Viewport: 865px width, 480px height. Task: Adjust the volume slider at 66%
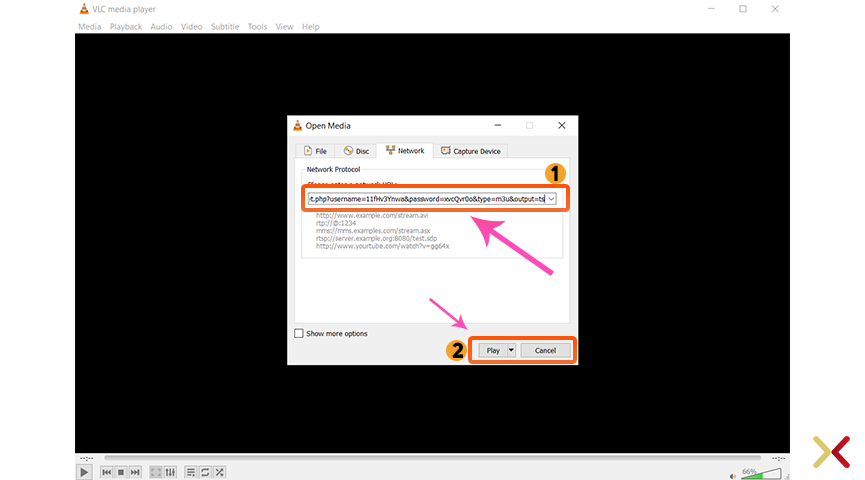pos(761,473)
